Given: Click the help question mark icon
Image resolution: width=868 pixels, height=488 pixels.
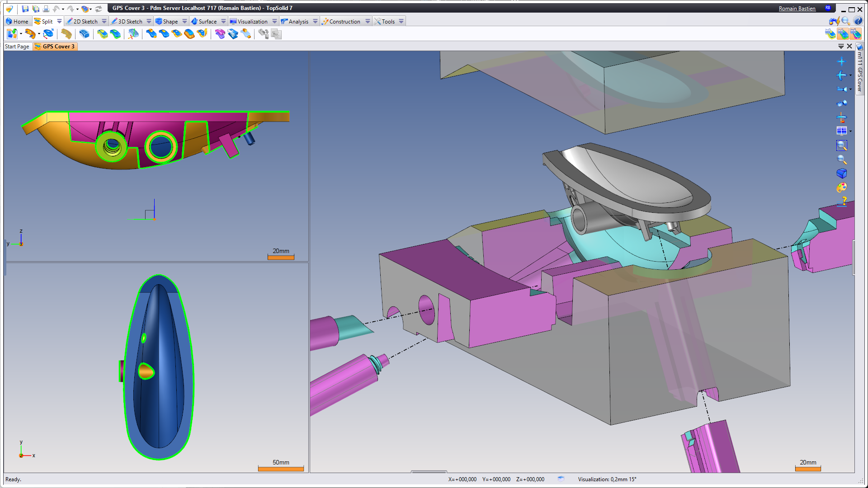Looking at the screenshot, I should 843,201.
